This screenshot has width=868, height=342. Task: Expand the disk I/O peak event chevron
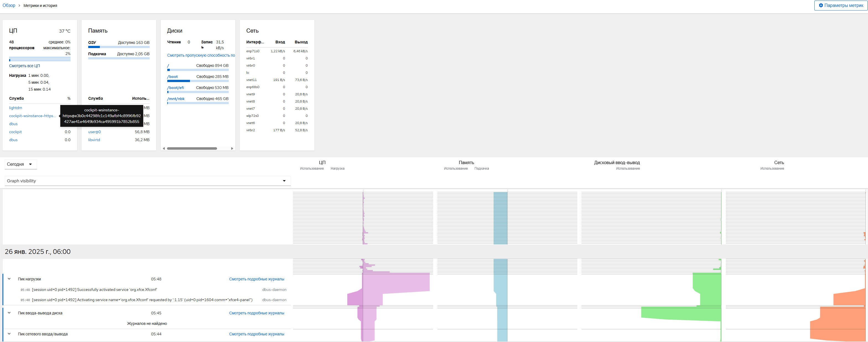coord(9,313)
